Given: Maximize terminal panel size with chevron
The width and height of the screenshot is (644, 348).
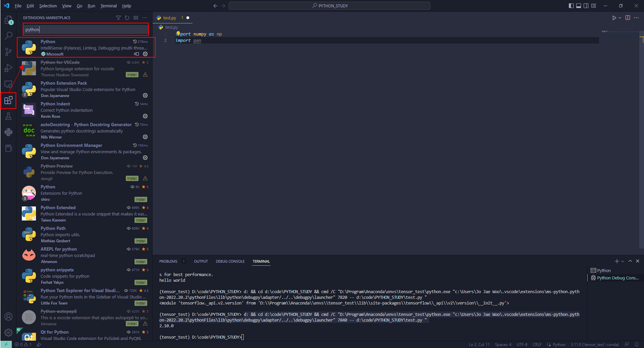Looking at the screenshot, I should pyautogui.click(x=630, y=261).
